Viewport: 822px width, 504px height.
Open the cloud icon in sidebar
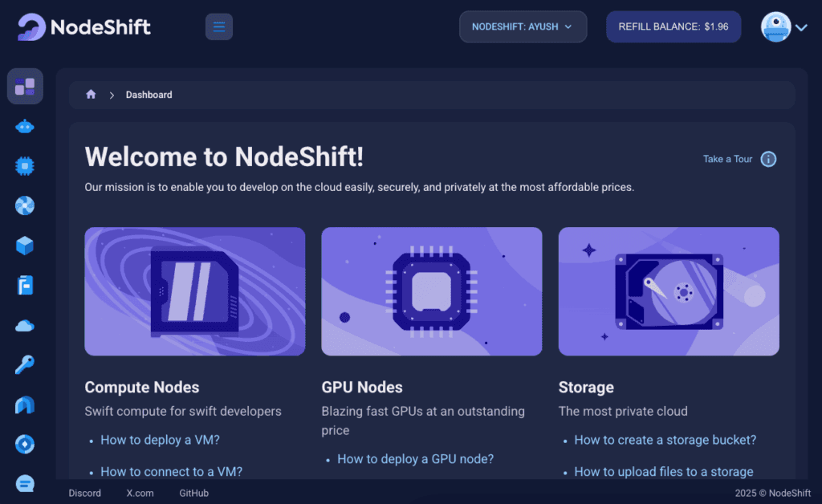click(25, 326)
